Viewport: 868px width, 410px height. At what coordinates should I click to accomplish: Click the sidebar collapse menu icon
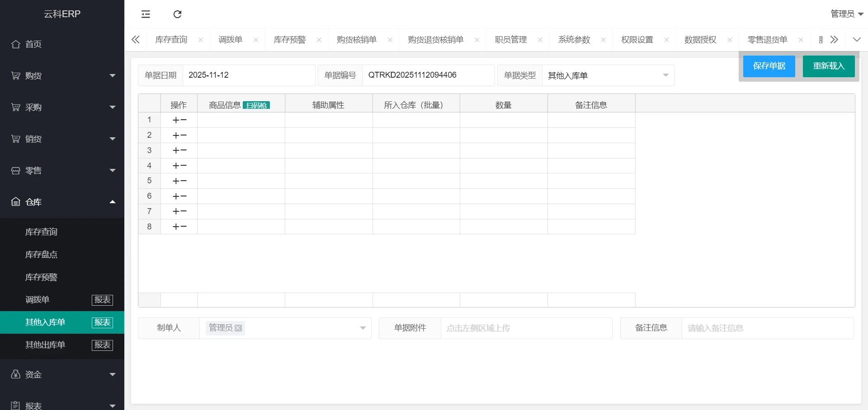[146, 14]
